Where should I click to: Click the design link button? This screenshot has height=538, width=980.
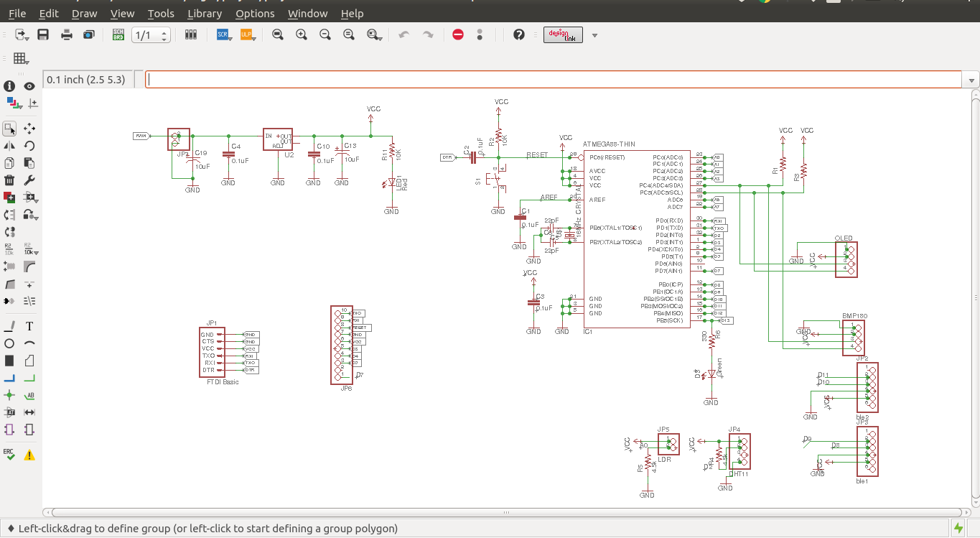(563, 34)
